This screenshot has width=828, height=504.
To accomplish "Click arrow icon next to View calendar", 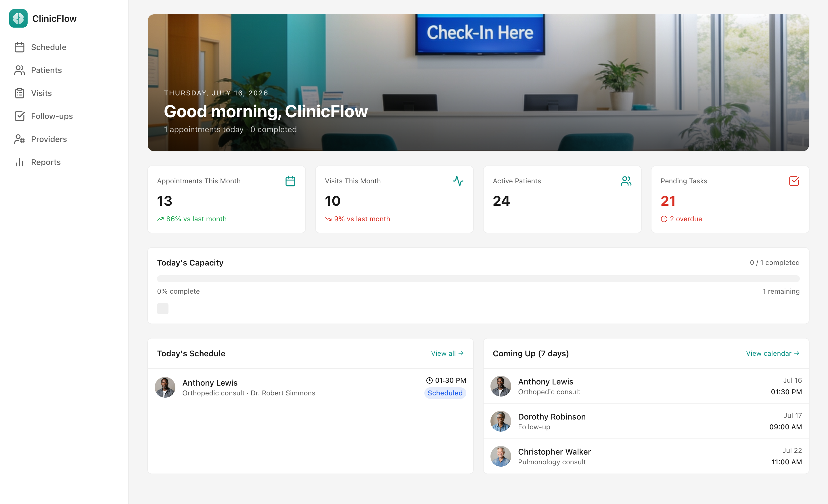I will (797, 353).
